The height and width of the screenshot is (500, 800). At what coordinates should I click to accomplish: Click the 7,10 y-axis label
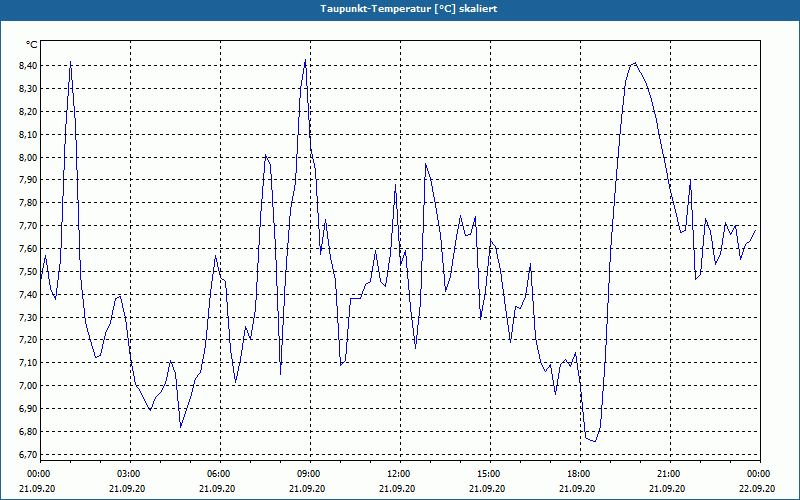(28, 363)
